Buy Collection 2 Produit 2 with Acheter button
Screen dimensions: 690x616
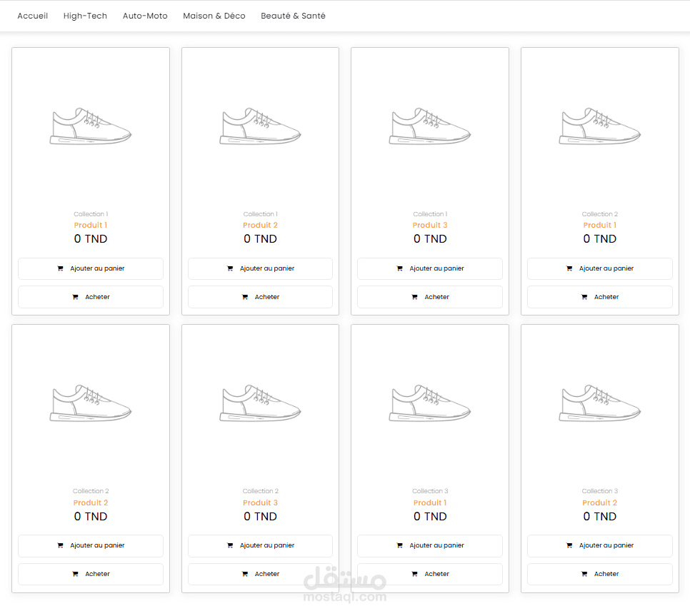click(91, 574)
